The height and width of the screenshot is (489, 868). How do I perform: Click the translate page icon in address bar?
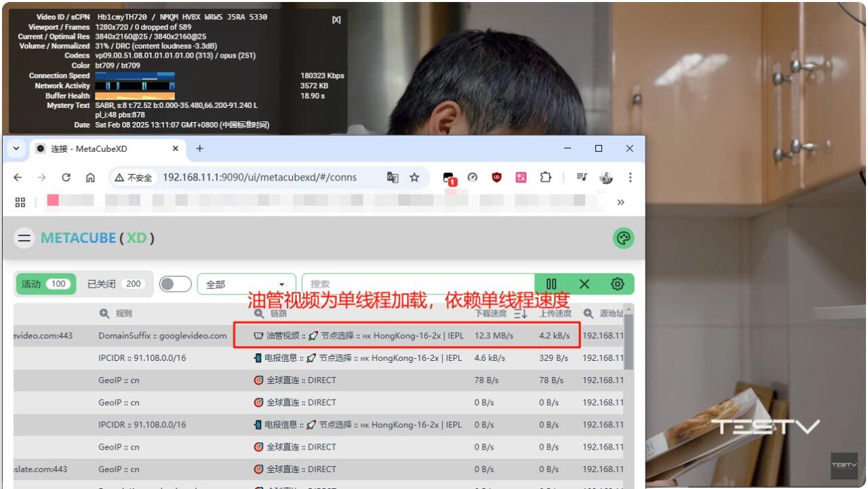pos(393,177)
